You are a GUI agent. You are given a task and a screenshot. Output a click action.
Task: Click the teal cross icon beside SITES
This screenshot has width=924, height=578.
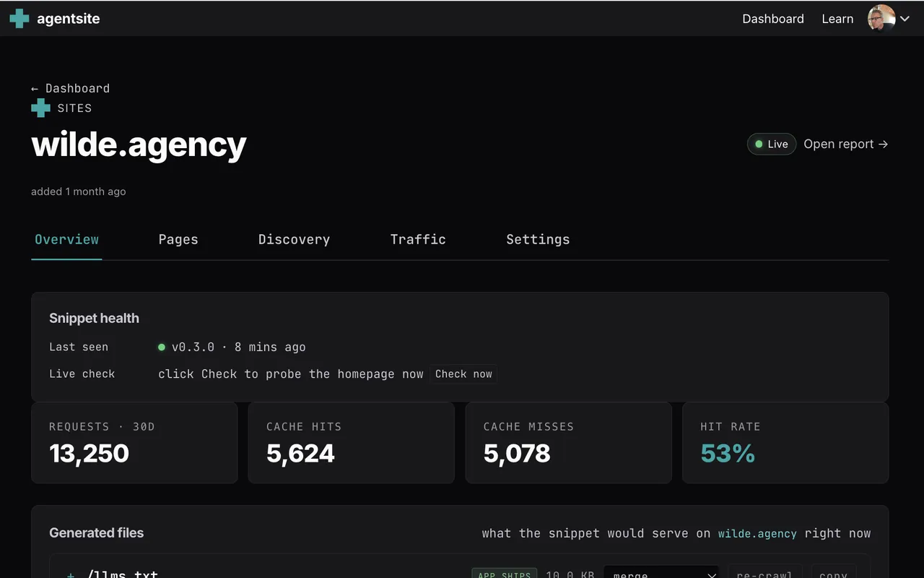coord(40,108)
